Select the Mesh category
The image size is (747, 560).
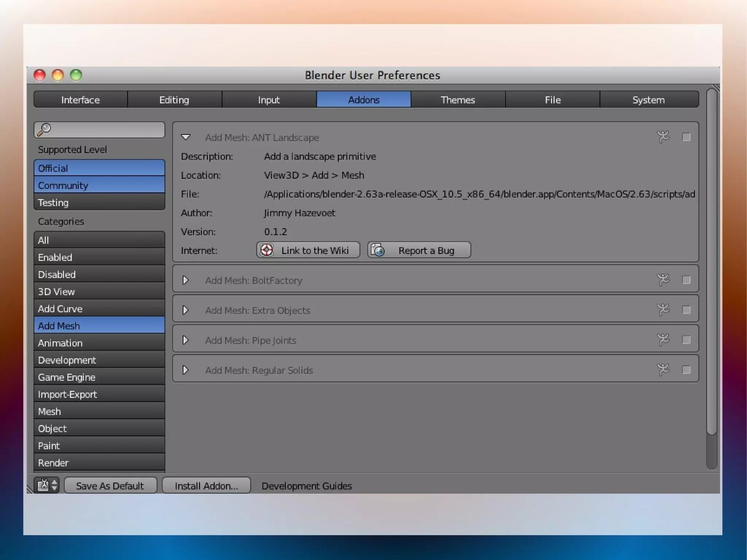point(99,411)
